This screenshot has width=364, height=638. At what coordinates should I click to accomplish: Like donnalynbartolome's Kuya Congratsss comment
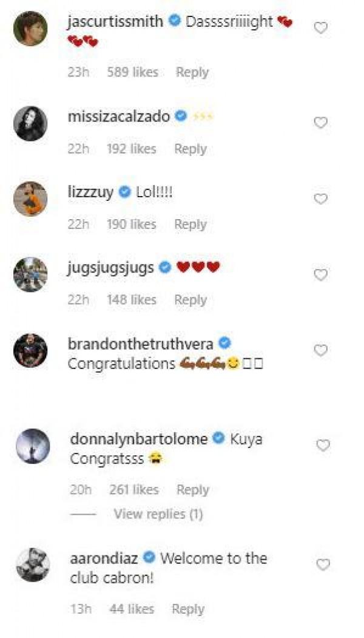[323, 446]
